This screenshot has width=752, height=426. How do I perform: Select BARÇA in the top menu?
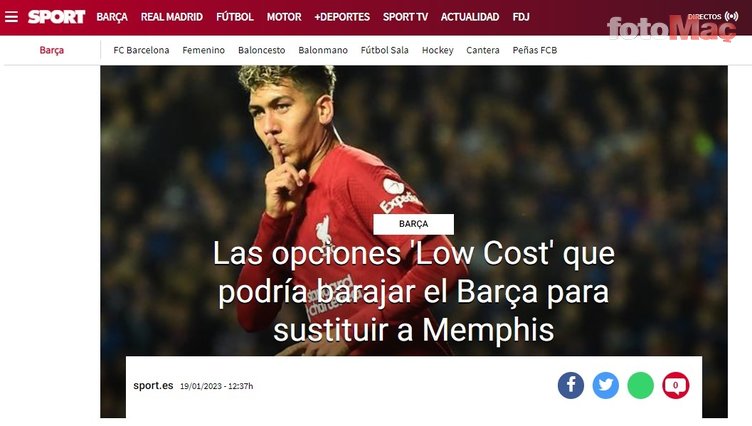(112, 17)
